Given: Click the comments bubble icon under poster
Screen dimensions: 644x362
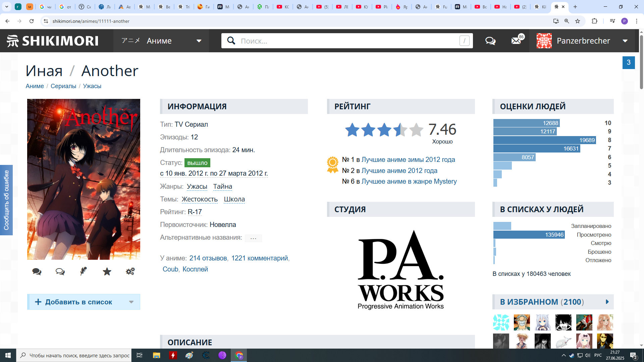Looking at the screenshot, I should (37, 271).
